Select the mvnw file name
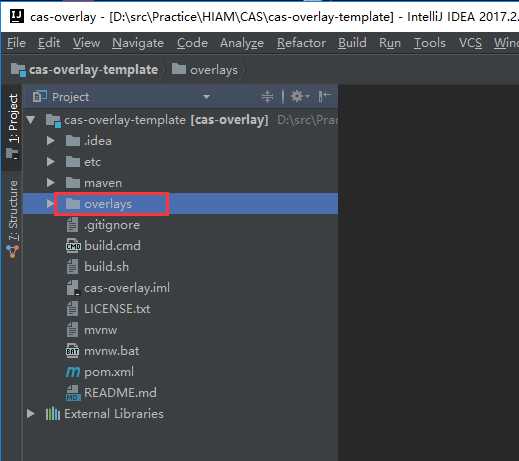The width and height of the screenshot is (519, 461). tap(100, 330)
